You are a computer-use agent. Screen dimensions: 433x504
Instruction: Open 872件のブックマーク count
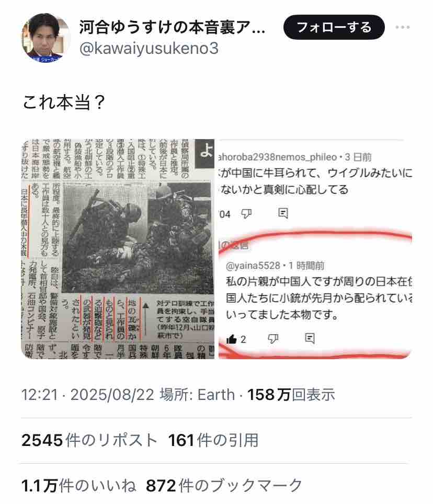tap(224, 485)
